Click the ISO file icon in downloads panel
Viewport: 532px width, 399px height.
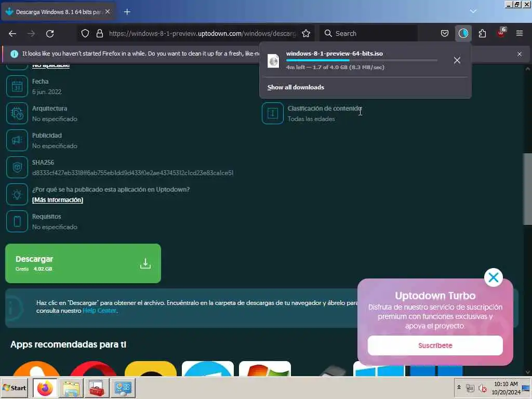click(x=273, y=61)
